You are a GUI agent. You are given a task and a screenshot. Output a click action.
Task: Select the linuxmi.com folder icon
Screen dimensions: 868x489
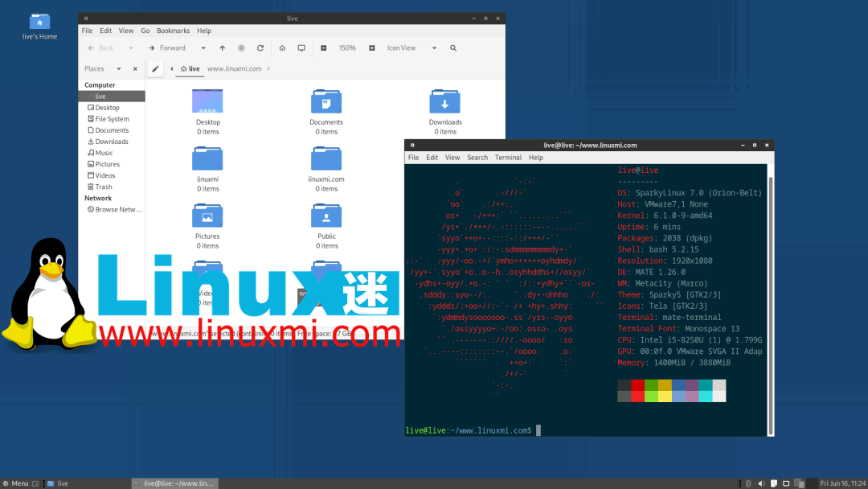click(x=326, y=159)
